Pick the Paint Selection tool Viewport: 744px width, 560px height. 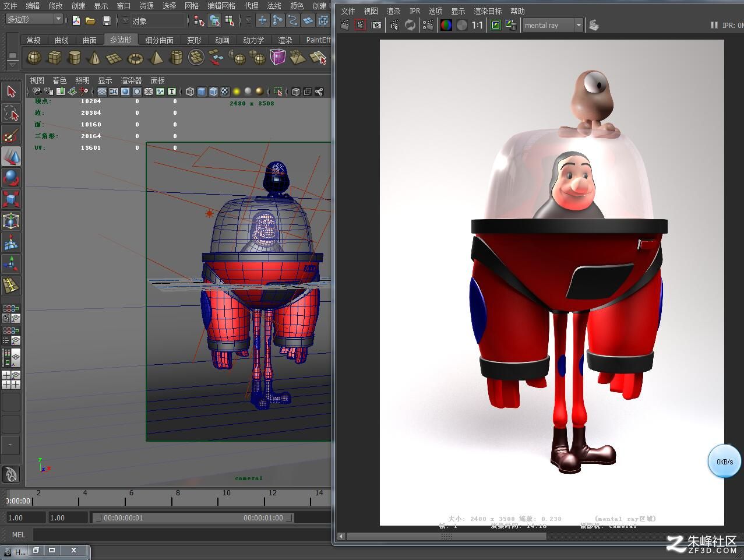click(11, 135)
